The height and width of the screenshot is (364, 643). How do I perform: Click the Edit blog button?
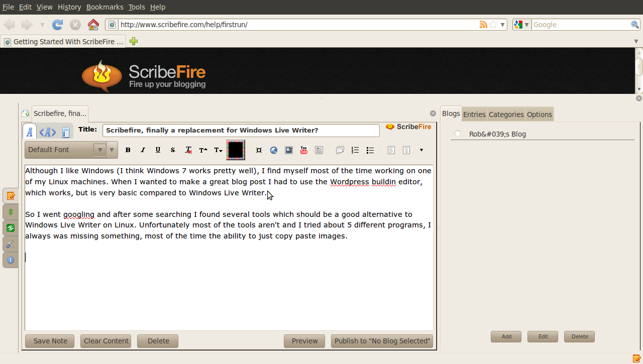click(x=543, y=336)
